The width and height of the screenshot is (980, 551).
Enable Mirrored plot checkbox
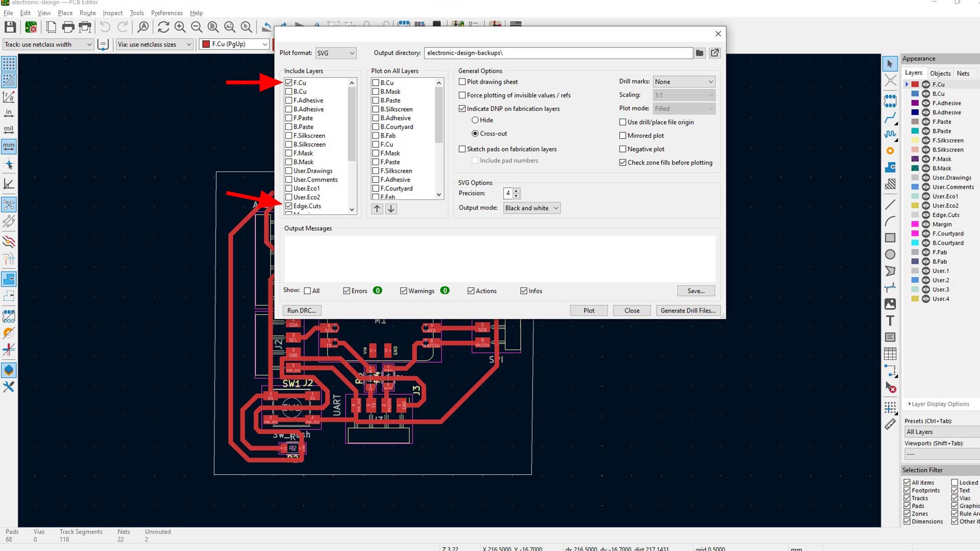point(623,136)
